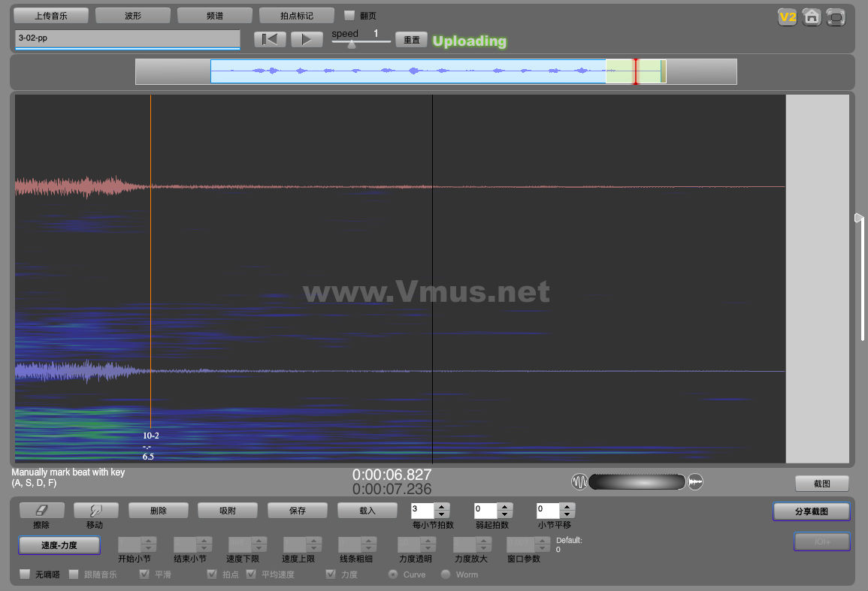The image size is (868, 591).
Task: Toggle the 无嘀嗒 checkbox
Action: [25, 574]
